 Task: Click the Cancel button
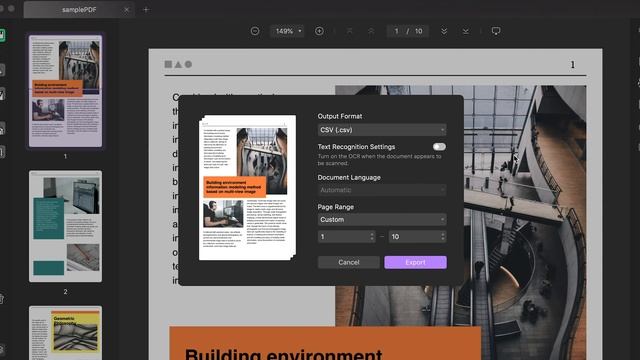tap(349, 262)
